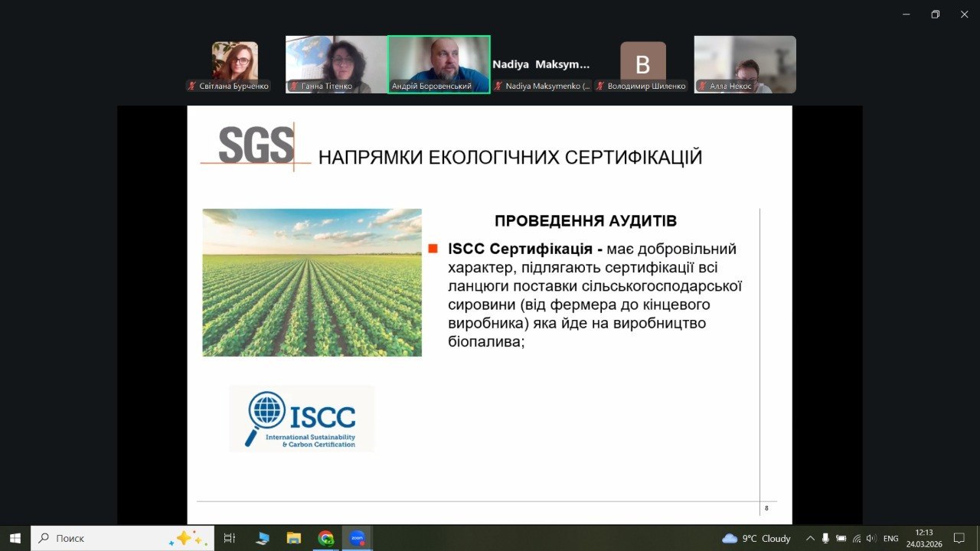Click the microphone in-use tray icon
980x551 pixels.
tap(825, 538)
